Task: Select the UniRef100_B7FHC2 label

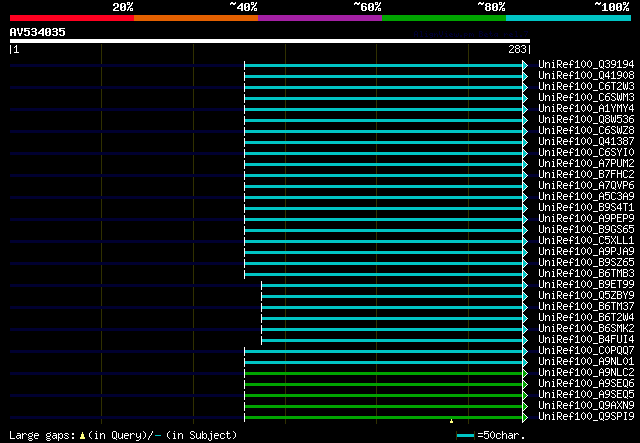Action: pyautogui.click(x=586, y=175)
